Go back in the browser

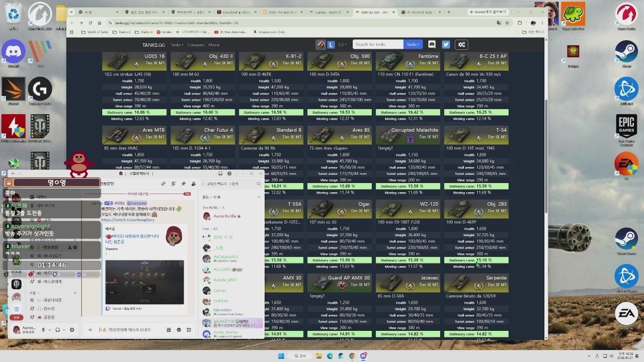pos(72,23)
